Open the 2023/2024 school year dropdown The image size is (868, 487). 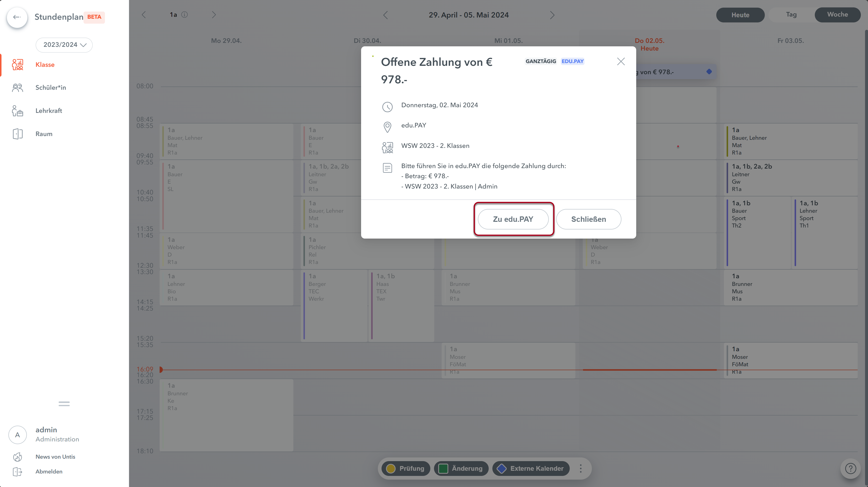point(64,45)
